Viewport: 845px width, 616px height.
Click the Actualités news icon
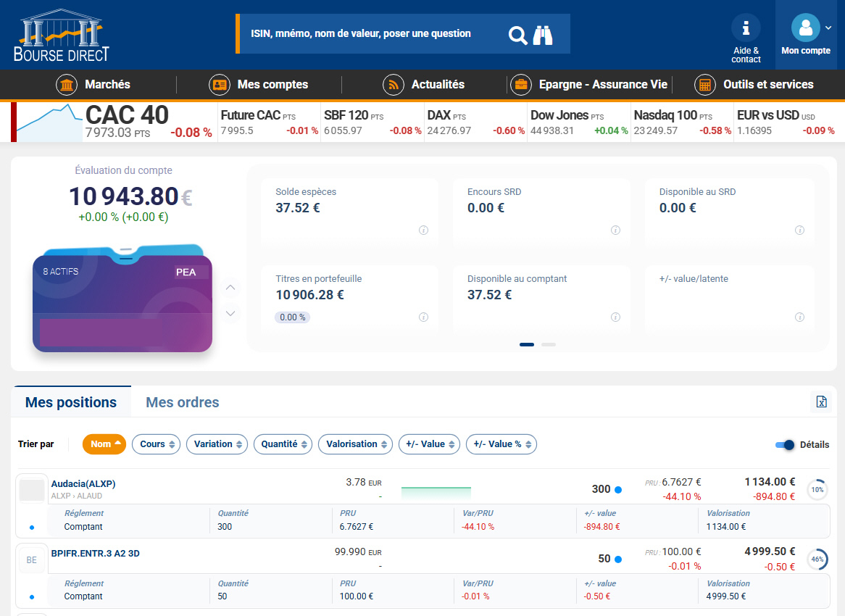[x=393, y=84]
